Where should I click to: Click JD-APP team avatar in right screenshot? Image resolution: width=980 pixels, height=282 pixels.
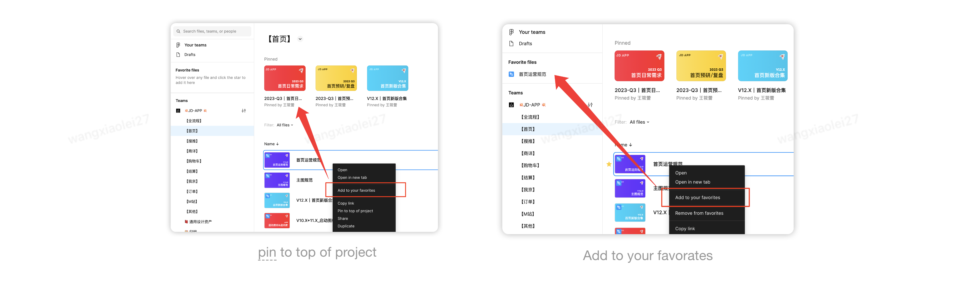511,105
